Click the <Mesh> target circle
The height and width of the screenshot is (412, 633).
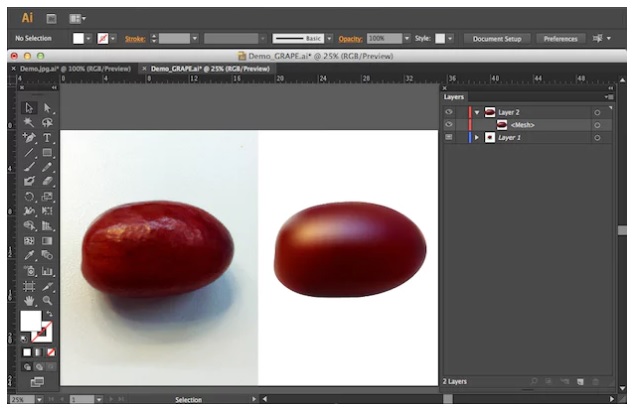tap(597, 125)
